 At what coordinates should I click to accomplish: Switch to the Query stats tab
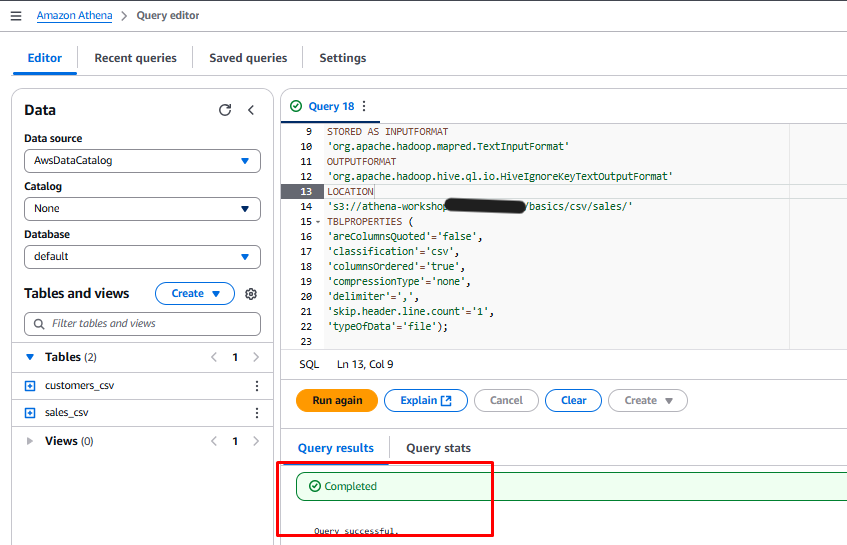(438, 448)
